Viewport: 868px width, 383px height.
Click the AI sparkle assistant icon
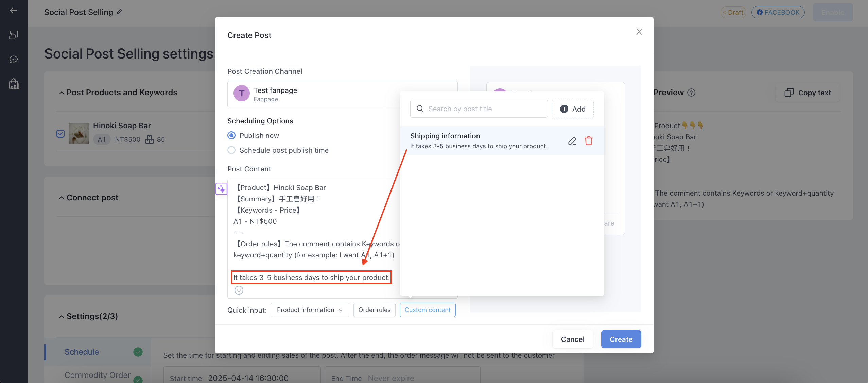tap(221, 188)
